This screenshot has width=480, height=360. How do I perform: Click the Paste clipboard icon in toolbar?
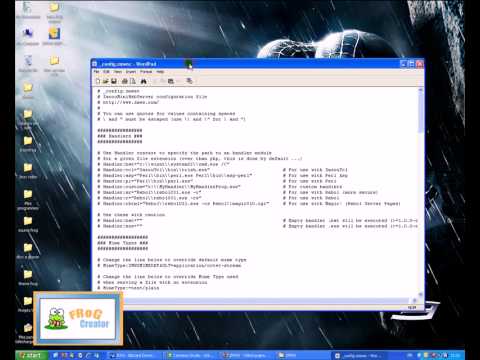[171, 81]
